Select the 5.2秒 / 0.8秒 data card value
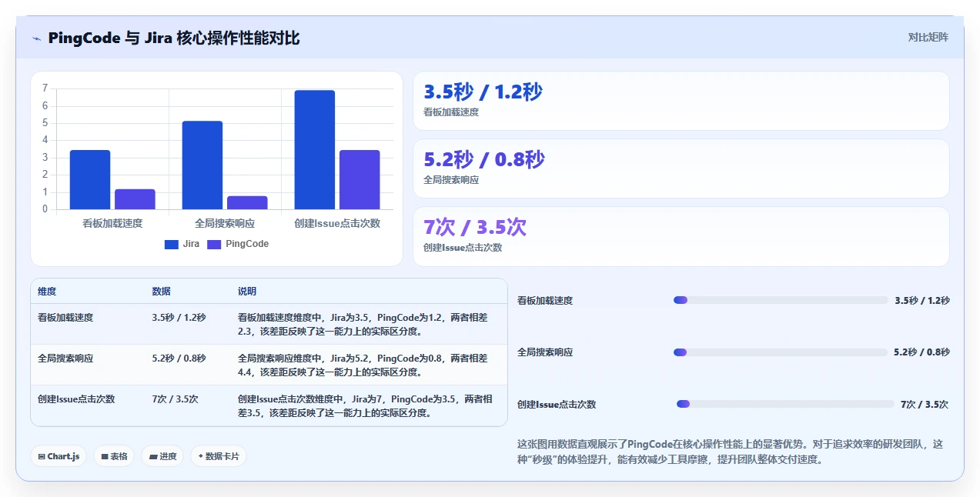 (x=484, y=160)
